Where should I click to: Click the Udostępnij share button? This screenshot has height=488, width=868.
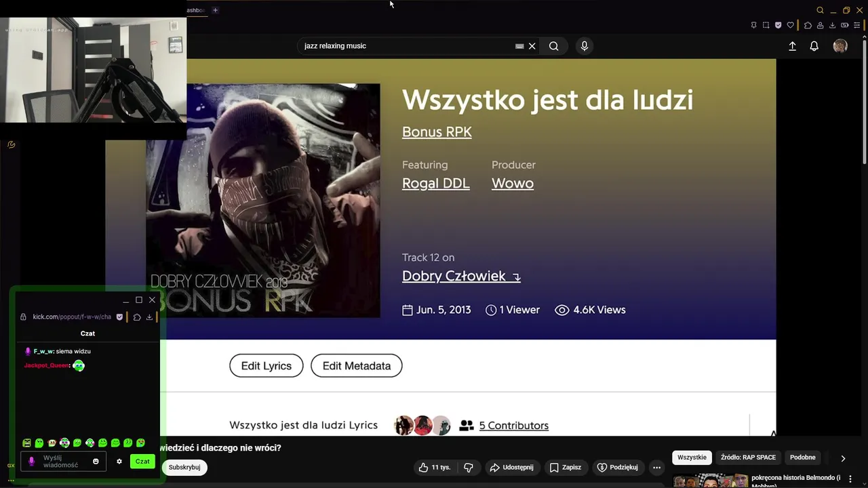tap(512, 468)
